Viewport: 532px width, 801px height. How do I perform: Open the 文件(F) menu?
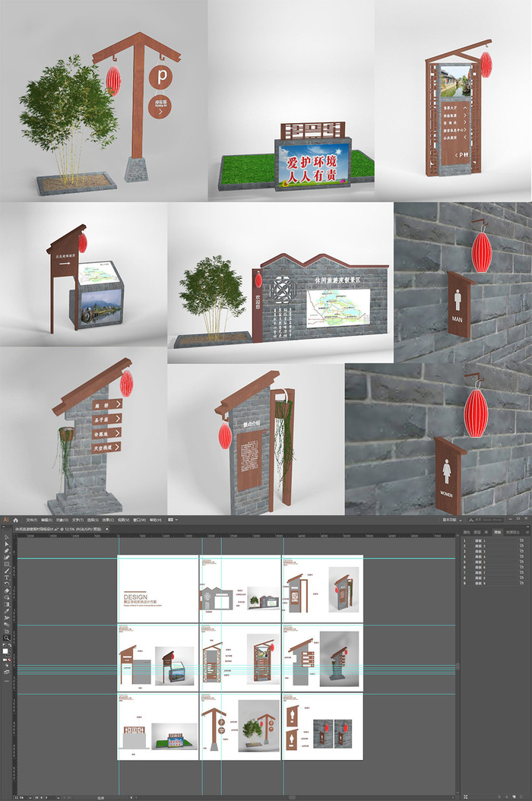32,520
